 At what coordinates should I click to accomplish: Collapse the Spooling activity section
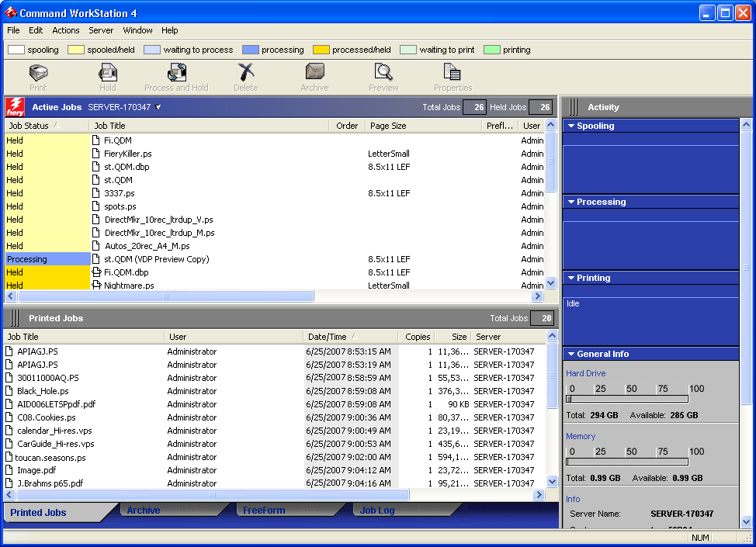(571, 126)
